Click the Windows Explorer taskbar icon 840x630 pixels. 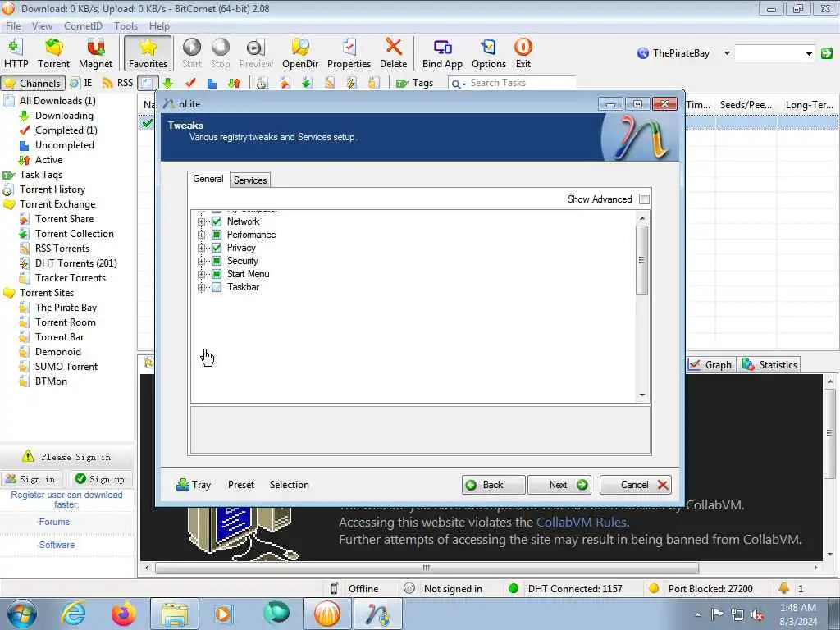(x=175, y=614)
